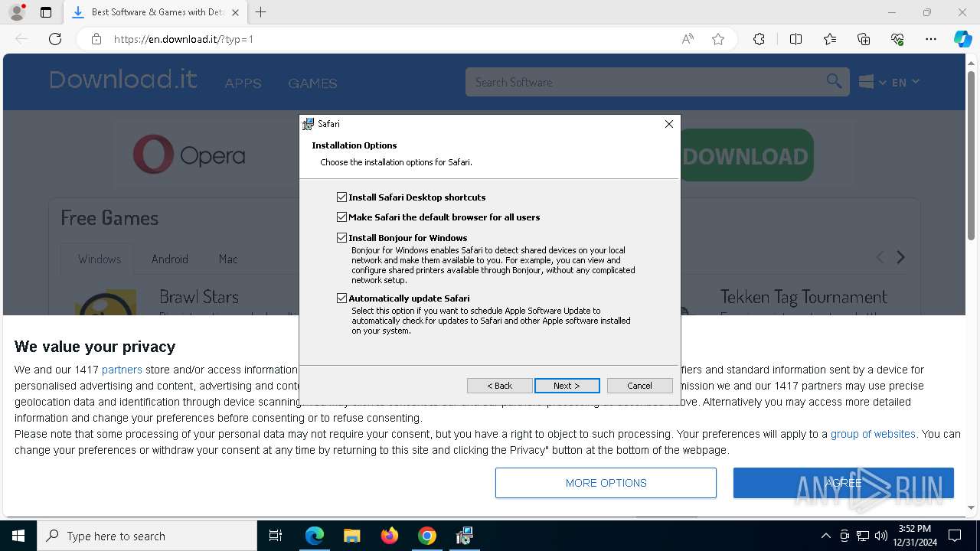Go Back in Safari installer
Viewport: 980px width, 551px height.
point(499,386)
